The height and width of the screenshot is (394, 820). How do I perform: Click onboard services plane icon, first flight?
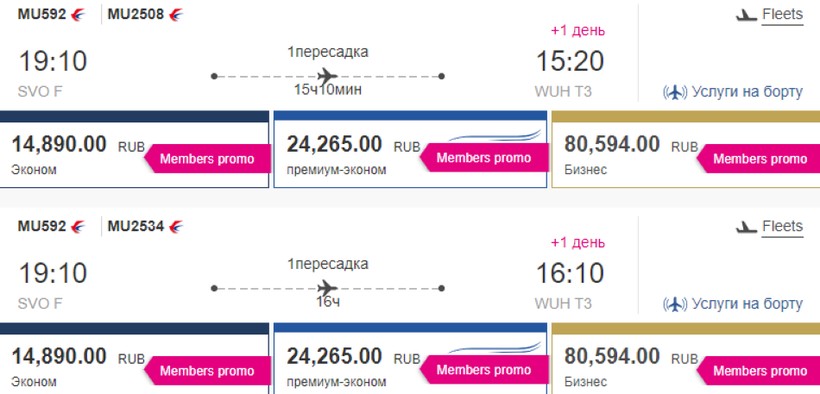point(675,93)
